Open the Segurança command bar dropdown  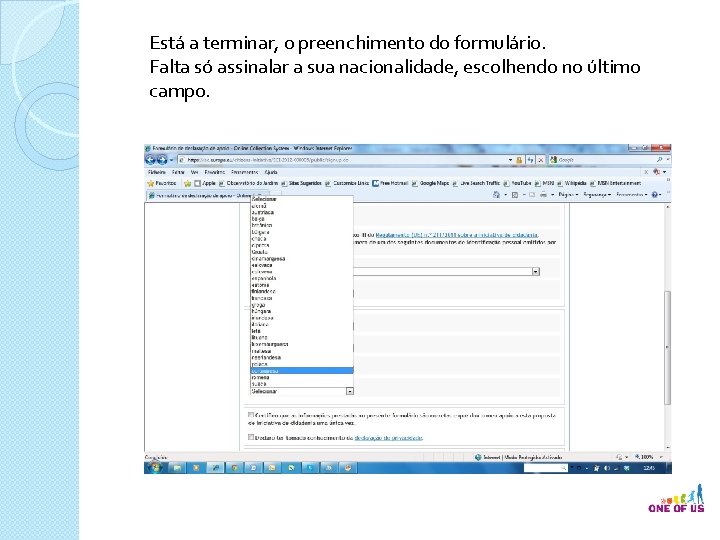[596, 195]
